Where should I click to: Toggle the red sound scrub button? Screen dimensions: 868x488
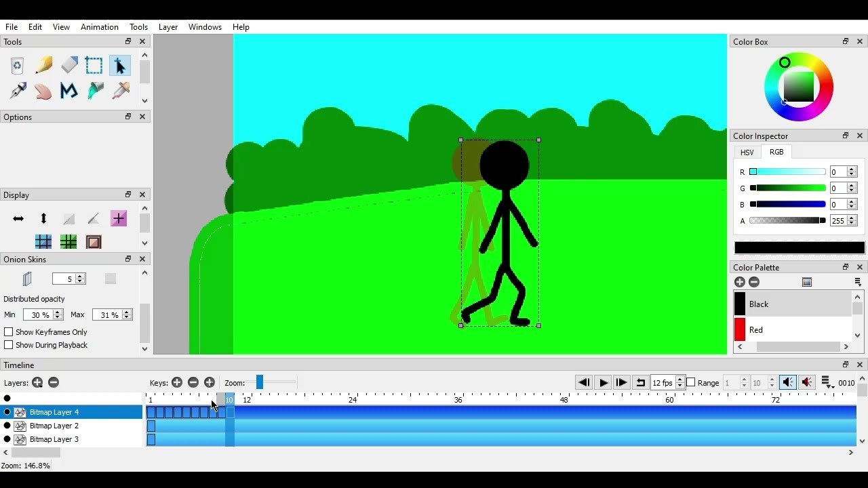pyautogui.click(x=807, y=383)
